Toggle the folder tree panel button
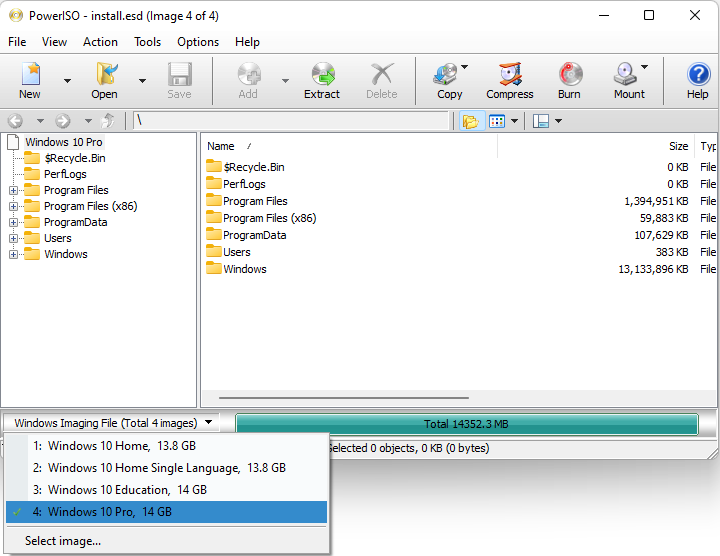This screenshot has height=556, width=720. click(470, 121)
